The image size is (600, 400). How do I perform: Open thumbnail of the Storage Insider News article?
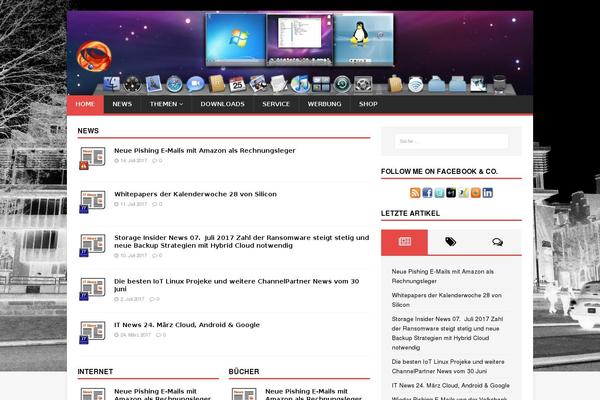tap(92, 245)
